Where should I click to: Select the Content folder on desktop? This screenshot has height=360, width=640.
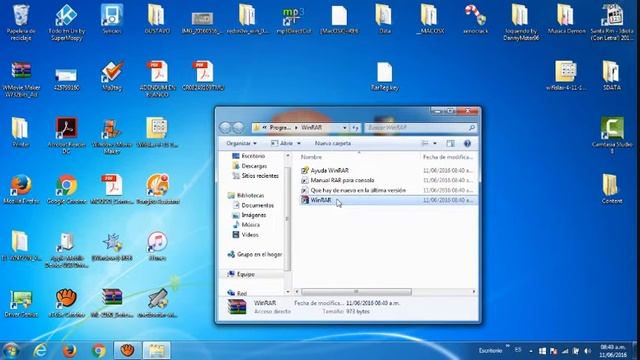tap(611, 189)
